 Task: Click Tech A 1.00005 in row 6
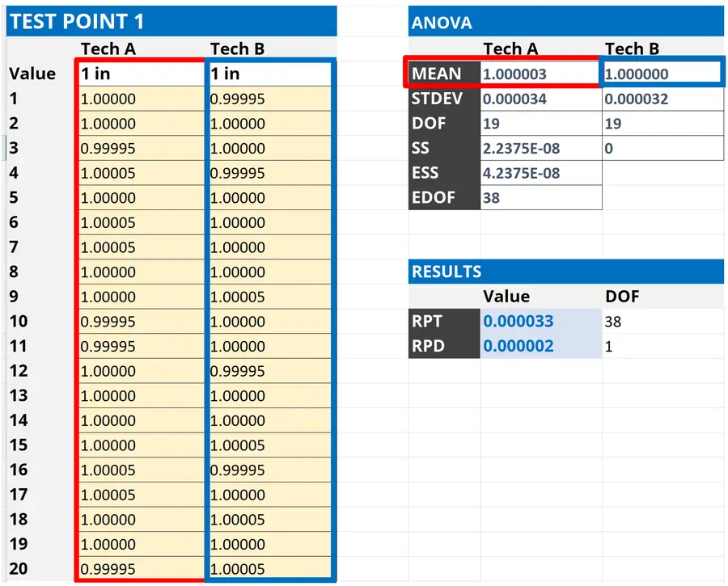click(x=141, y=222)
